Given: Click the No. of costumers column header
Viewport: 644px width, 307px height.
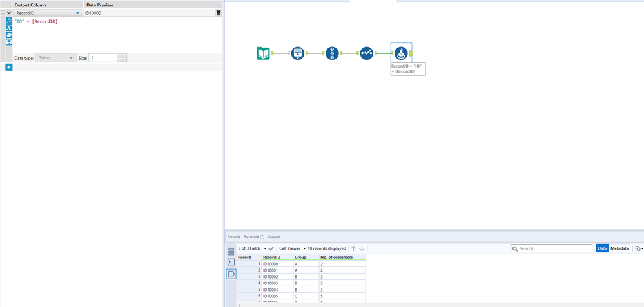Looking at the screenshot, I should pyautogui.click(x=342, y=257).
